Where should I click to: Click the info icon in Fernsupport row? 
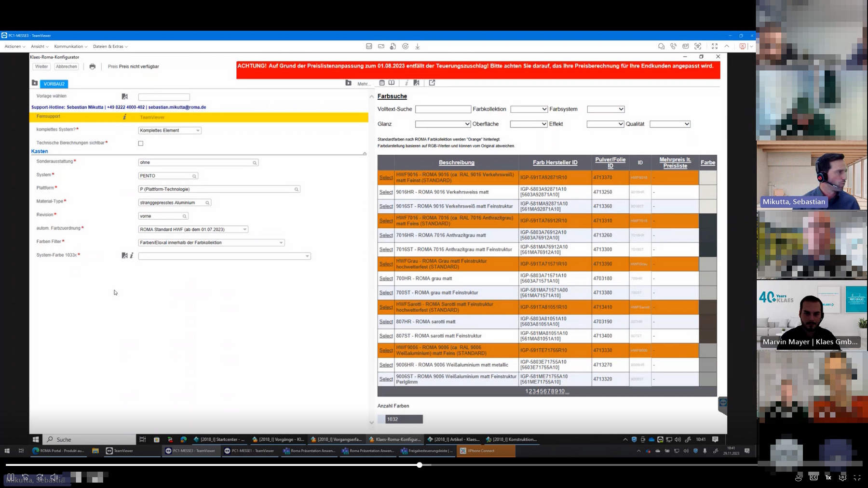124,117
